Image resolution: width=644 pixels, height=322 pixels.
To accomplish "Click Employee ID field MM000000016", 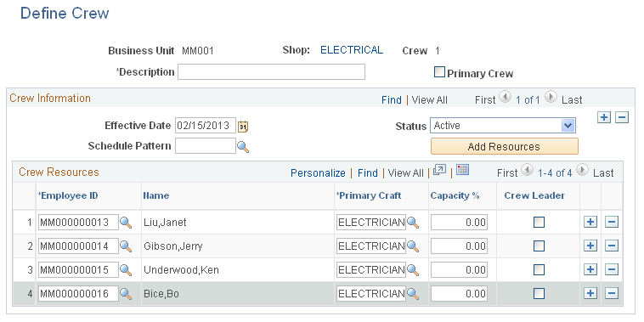I will coord(78,294).
